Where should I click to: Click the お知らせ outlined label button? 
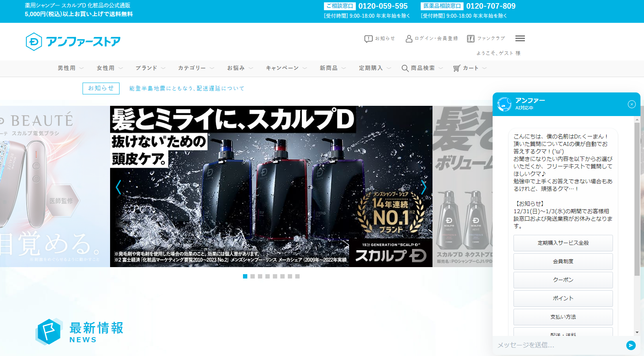tap(101, 89)
